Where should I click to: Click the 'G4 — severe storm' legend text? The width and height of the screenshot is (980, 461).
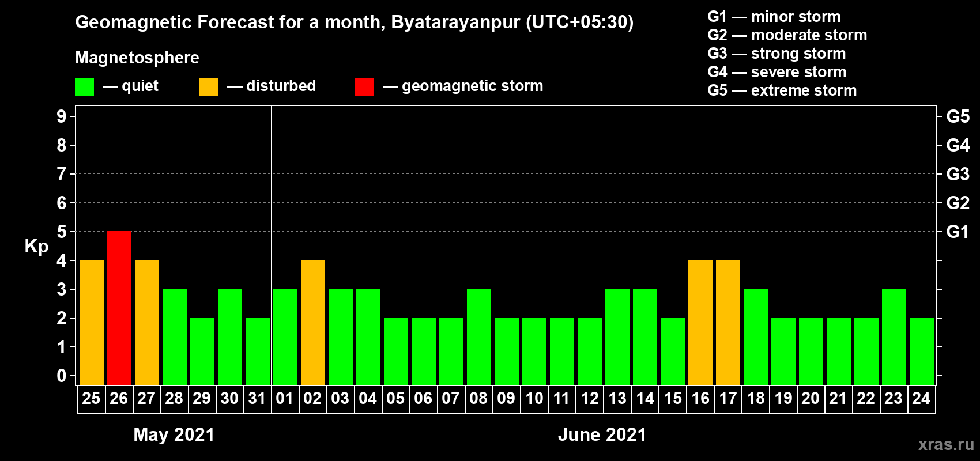click(777, 72)
